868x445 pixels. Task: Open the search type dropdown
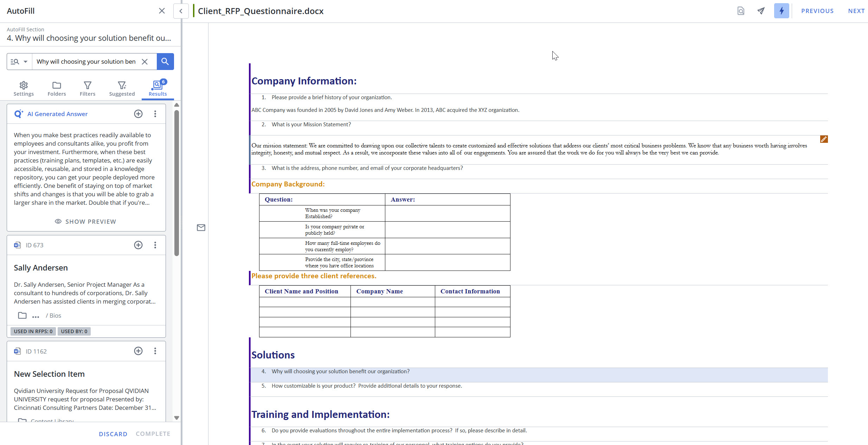coord(19,62)
